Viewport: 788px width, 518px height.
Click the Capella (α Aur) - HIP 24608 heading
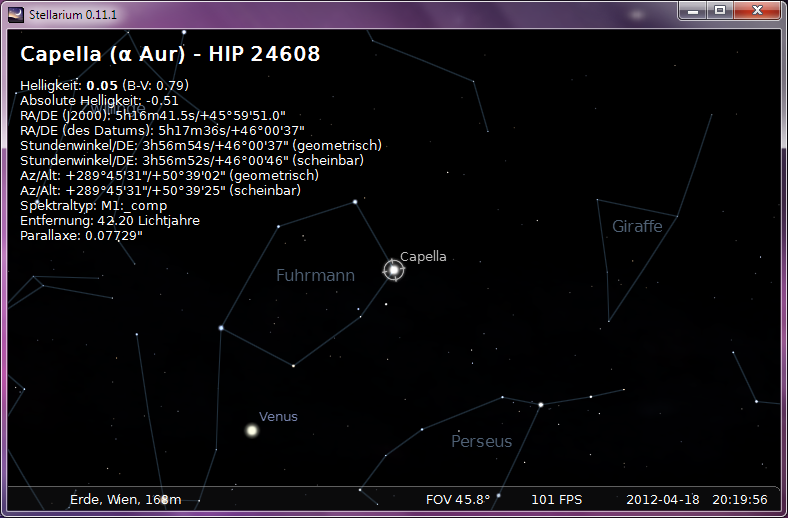coord(170,54)
